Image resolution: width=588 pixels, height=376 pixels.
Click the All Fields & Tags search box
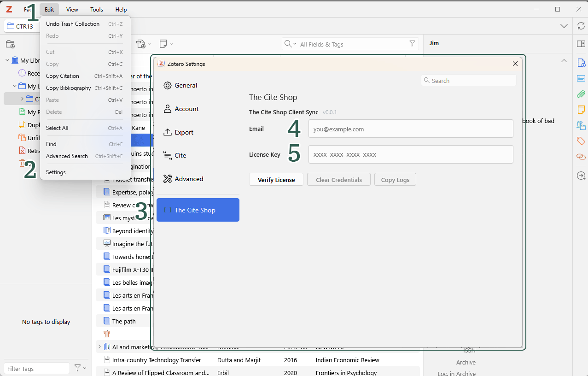(350, 44)
